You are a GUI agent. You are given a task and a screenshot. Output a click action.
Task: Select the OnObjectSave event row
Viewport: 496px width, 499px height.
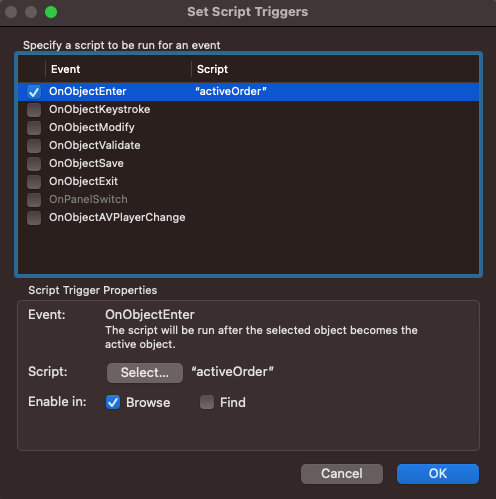(x=248, y=164)
